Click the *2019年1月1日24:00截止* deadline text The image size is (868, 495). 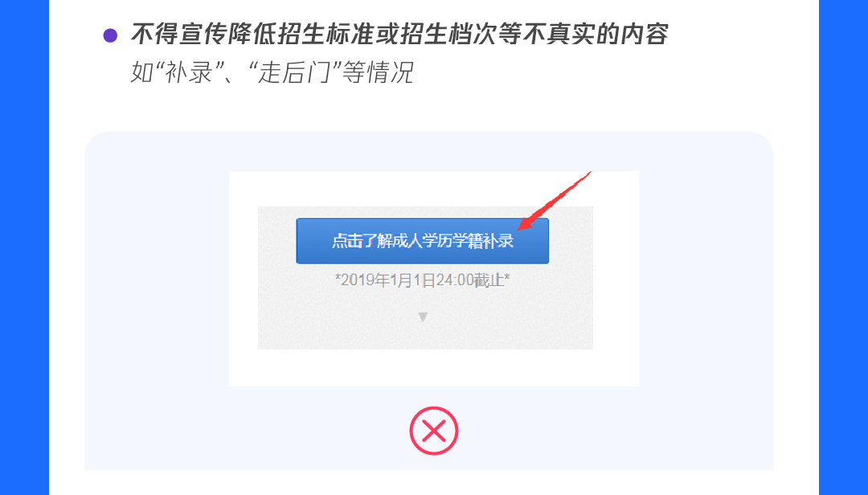click(x=423, y=280)
